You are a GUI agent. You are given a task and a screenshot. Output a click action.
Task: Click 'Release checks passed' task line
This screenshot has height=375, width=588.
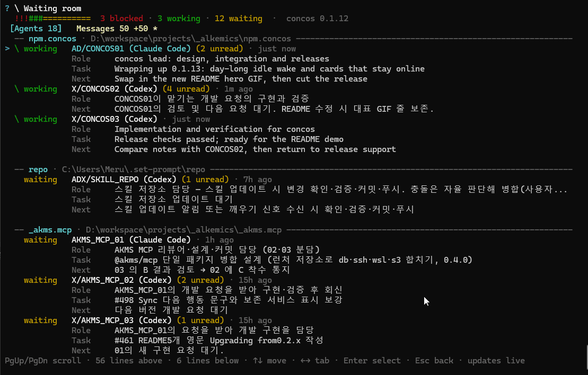(x=229, y=139)
